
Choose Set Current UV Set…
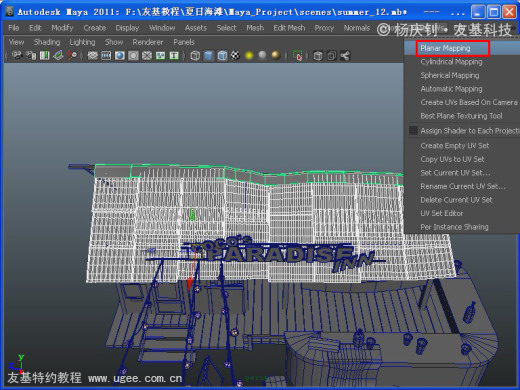(455, 173)
